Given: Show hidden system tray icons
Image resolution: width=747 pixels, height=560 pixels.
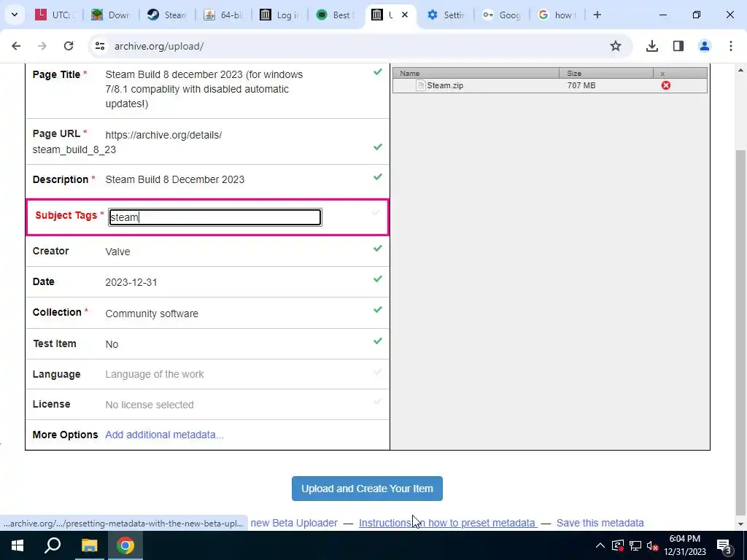Looking at the screenshot, I should (600, 545).
